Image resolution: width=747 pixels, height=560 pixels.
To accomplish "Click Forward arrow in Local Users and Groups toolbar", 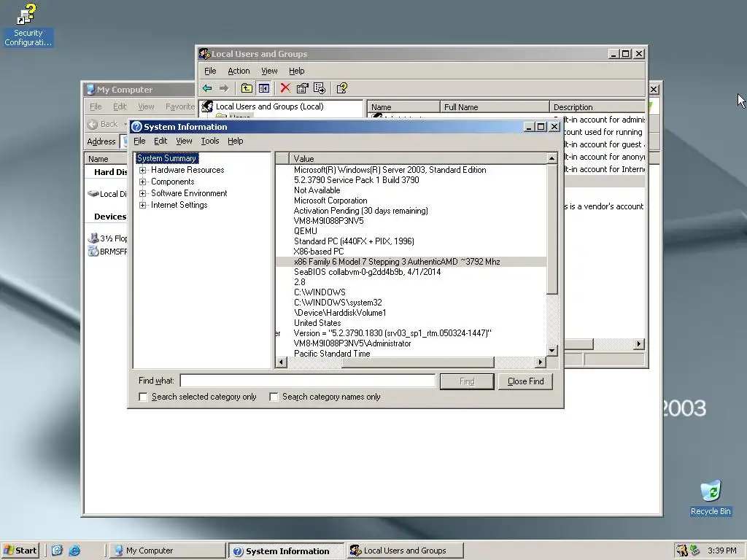I will click(x=224, y=88).
